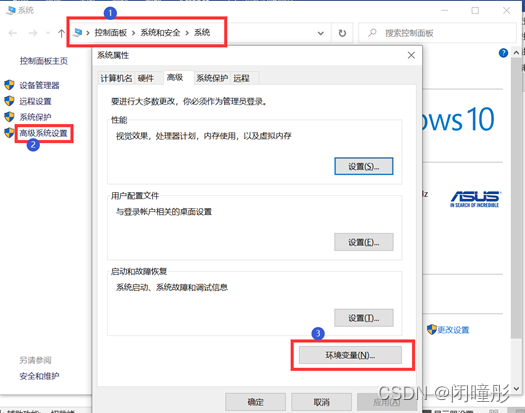Open 控制面板主页 link
This screenshot has height=413, width=525.
pyautogui.click(x=44, y=61)
